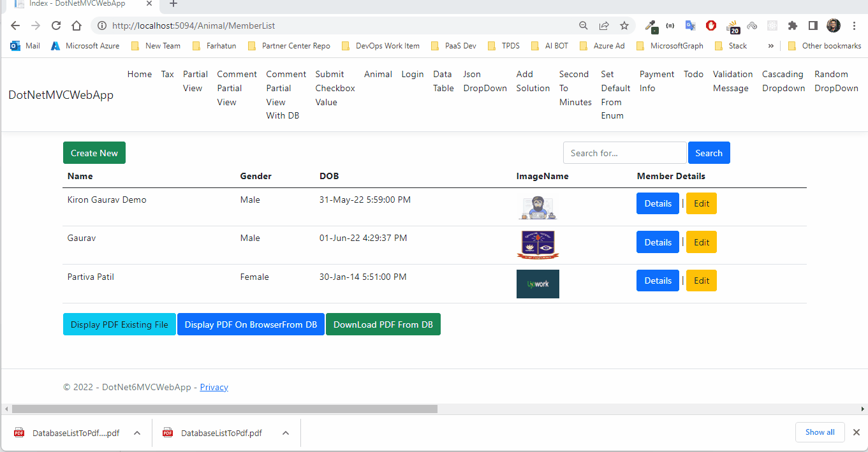868x452 pixels.
Task: Expand options for DatabaseListToPdf....pdf download
Action: click(137, 433)
